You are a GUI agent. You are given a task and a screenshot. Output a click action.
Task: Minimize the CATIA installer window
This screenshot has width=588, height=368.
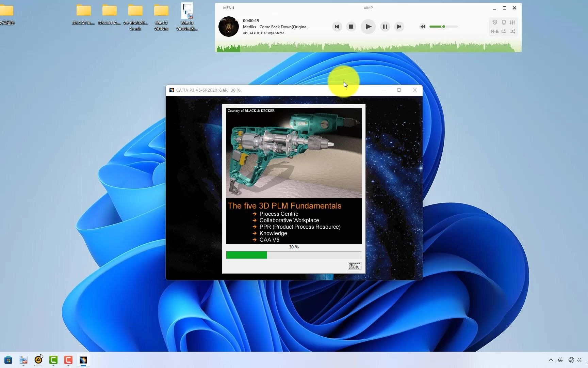384,90
